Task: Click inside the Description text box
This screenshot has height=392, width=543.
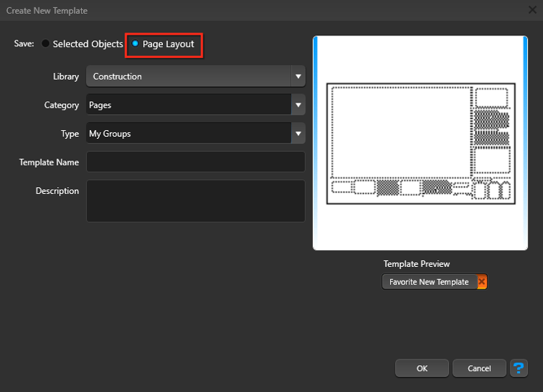Action: 195,200
